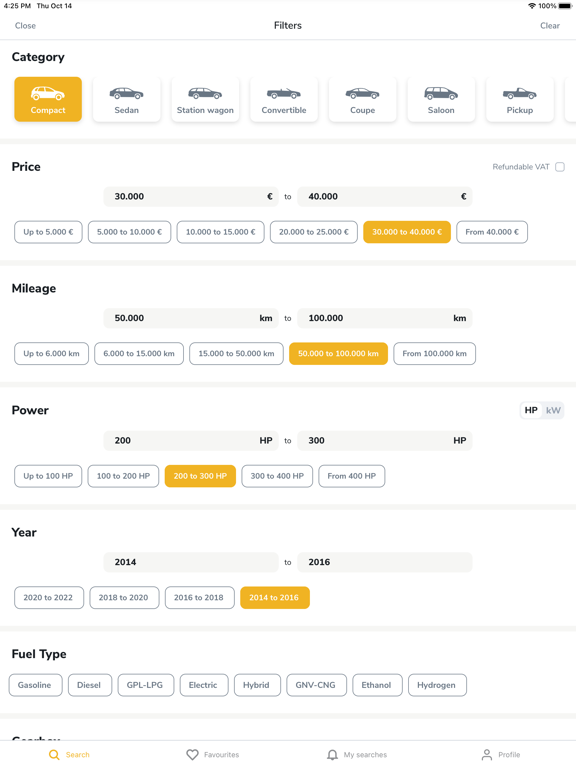Enable the Refundable VAT checkbox

(x=560, y=167)
